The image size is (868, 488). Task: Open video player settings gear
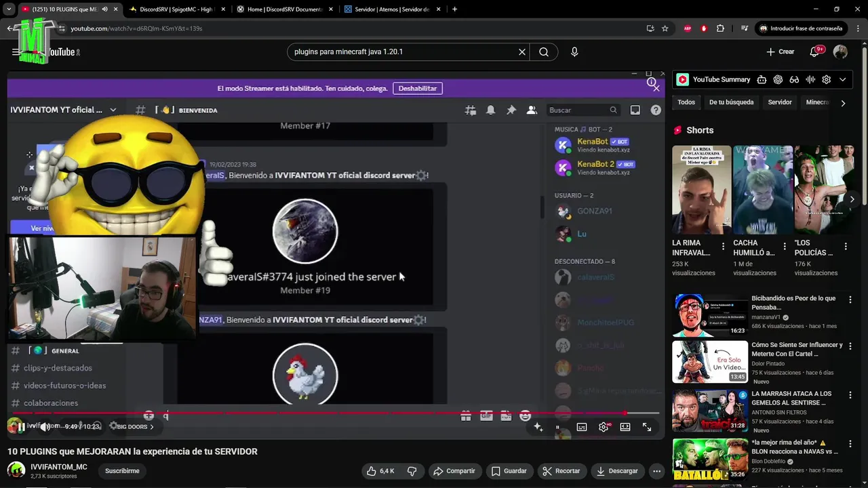click(x=604, y=427)
